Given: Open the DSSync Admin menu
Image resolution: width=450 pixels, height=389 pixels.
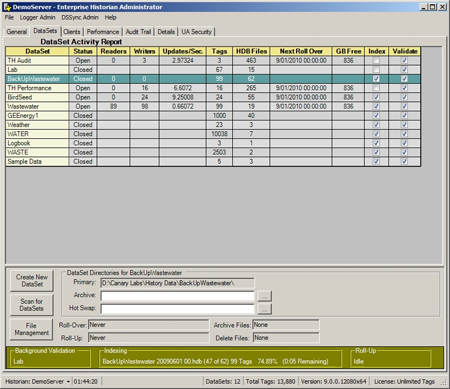Looking at the screenshot, I should (x=80, y=17).
